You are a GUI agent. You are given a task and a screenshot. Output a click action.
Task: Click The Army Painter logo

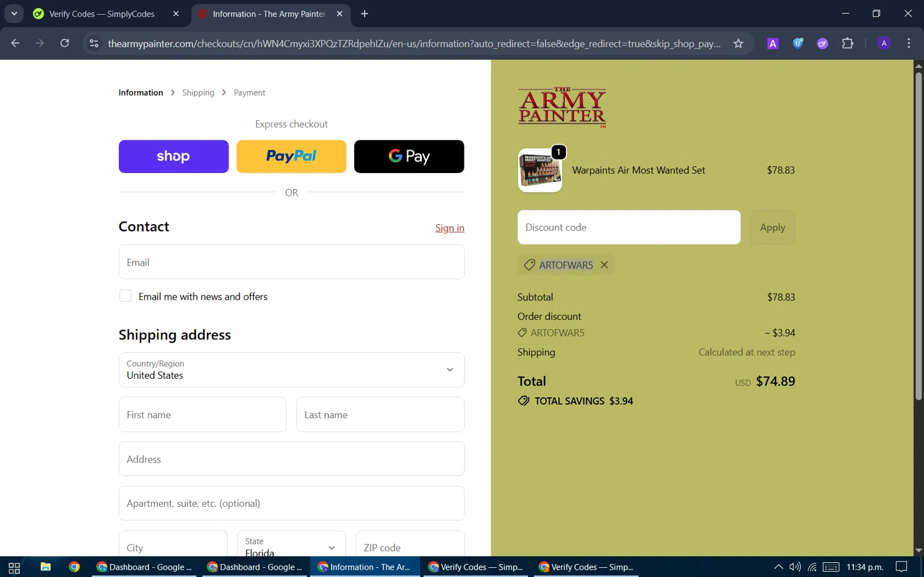point(562,107)
